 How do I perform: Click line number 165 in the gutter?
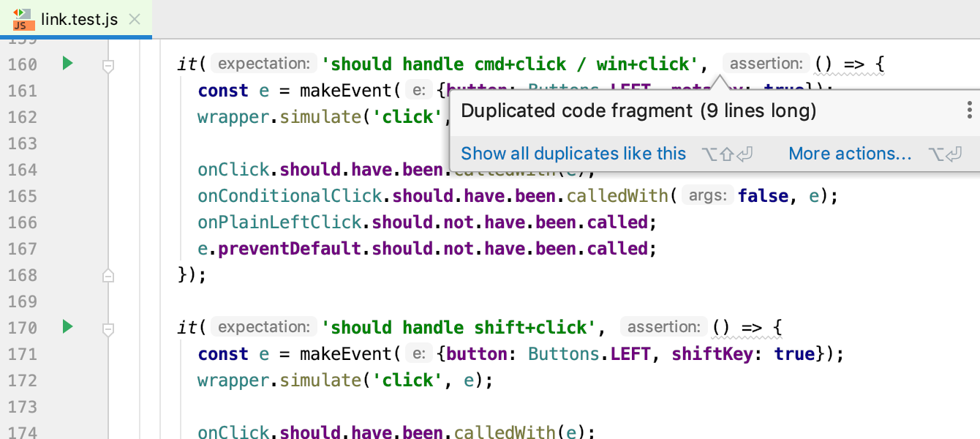click(x=22, y=196)
